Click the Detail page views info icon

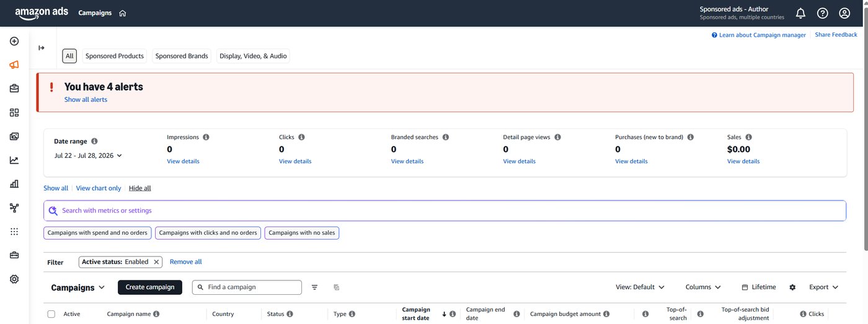[x=557, y=137]
